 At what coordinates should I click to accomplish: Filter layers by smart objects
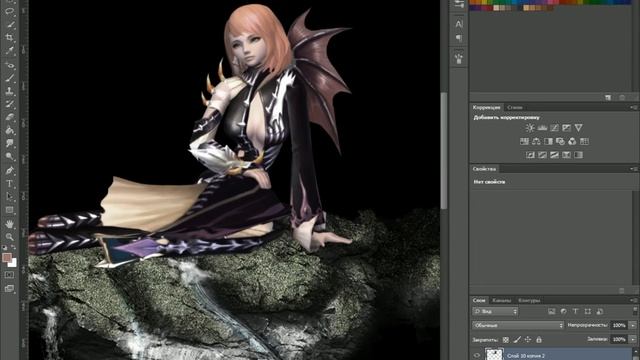pyautogui.click(x=600, y=311)
